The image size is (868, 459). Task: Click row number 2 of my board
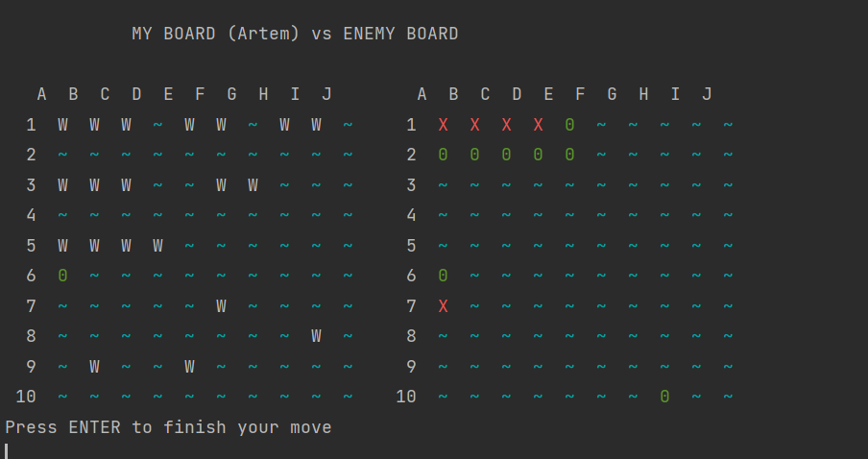click(31, 155)
